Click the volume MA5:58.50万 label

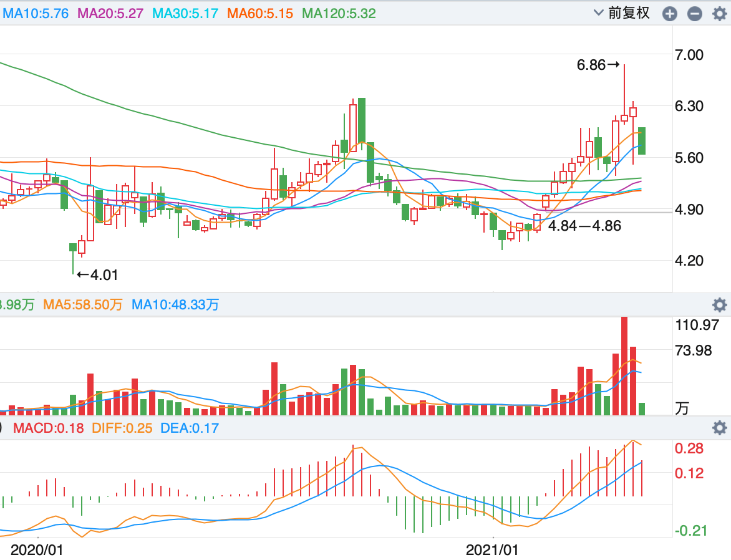pos(82,305)
